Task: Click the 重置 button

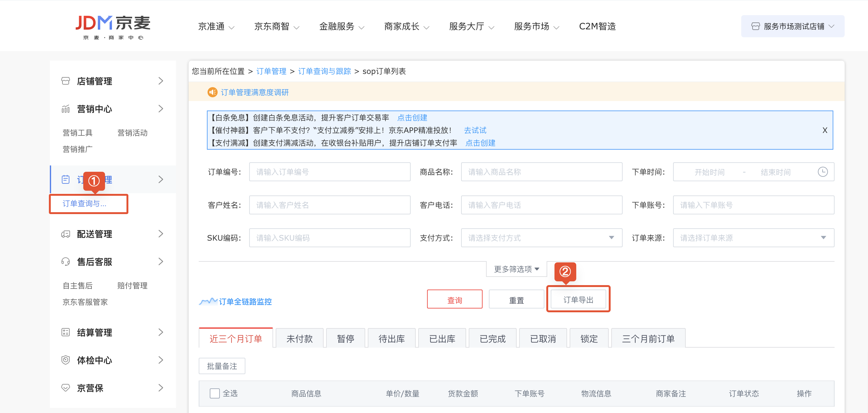Action: [x=516, y=299]
